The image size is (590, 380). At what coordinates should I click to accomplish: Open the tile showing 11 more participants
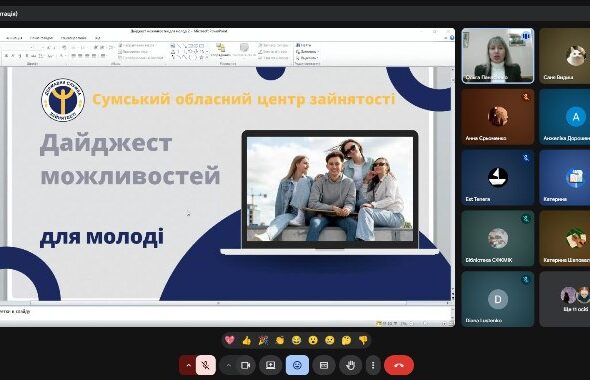(x=565, y=299)
